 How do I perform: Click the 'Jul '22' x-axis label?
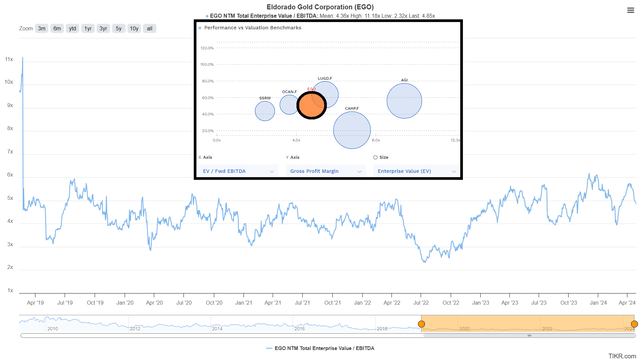pyautogui.click(x=421, y=303)
